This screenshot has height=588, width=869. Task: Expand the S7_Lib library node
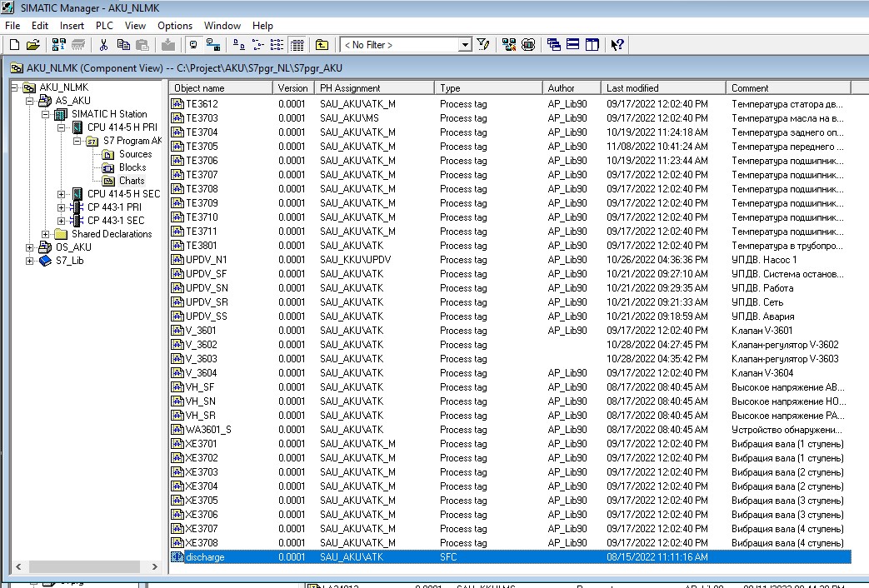[x=30, y=261]
